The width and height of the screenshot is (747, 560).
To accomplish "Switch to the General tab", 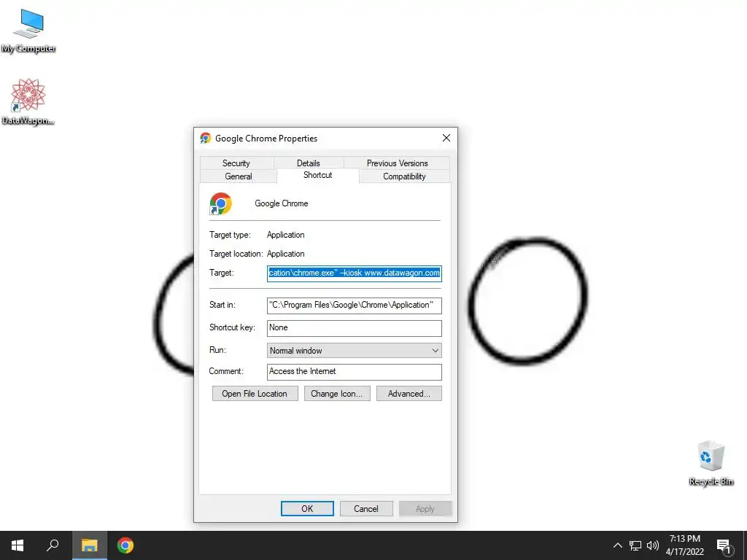I will (239, 176).
